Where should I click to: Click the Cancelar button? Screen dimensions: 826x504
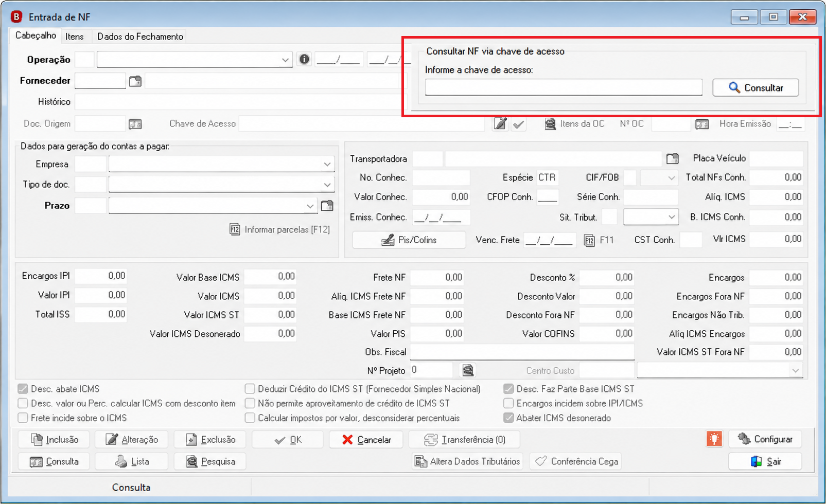[366, 440]
